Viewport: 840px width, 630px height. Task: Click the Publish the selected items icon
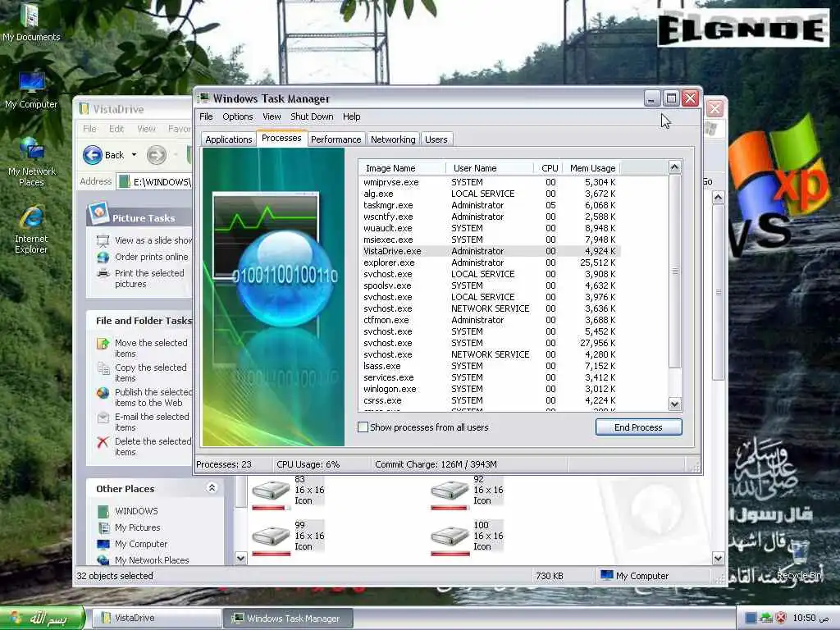(103, 393)
